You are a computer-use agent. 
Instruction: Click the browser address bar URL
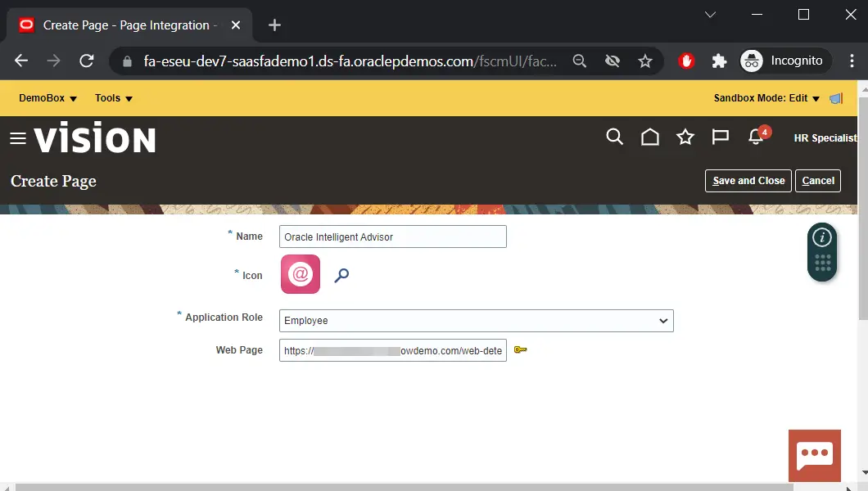(x=350, y=61)
